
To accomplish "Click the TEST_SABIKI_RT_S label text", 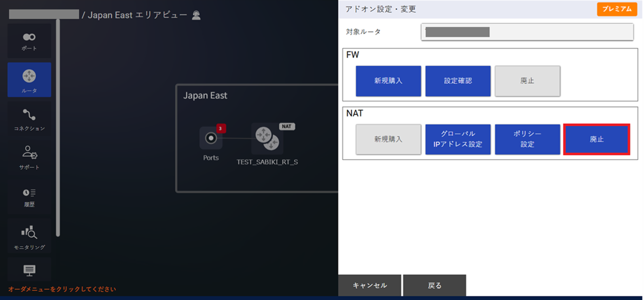I will click(x=267, y=162).
